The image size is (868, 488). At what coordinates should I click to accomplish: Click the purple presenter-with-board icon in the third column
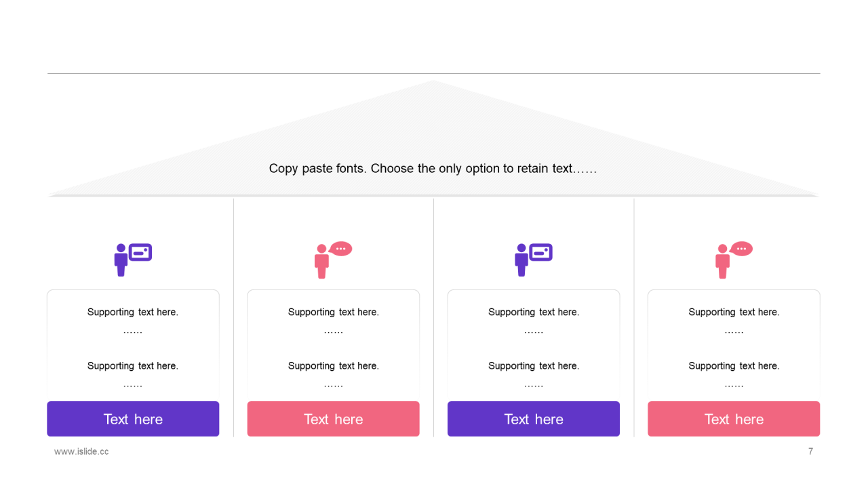pos(534,260)
